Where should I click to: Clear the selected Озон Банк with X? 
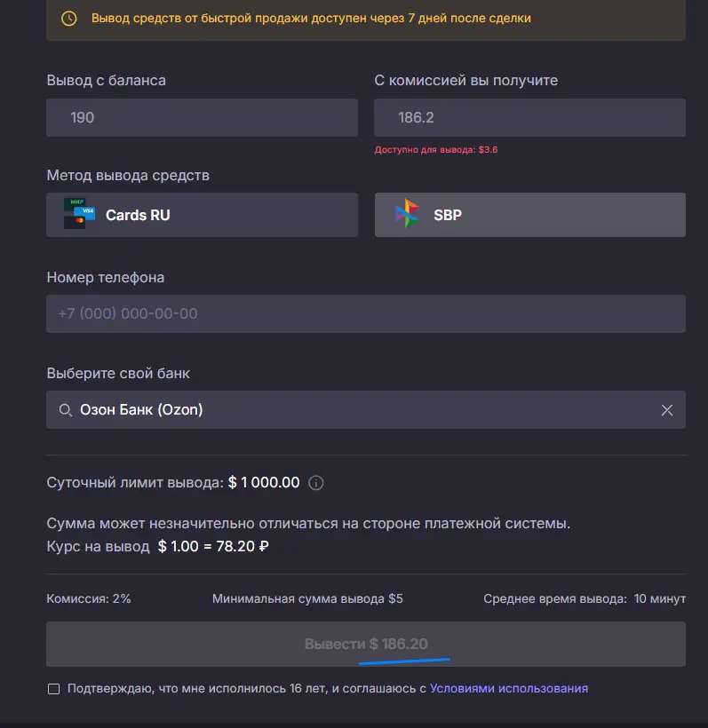click(666, 410)
